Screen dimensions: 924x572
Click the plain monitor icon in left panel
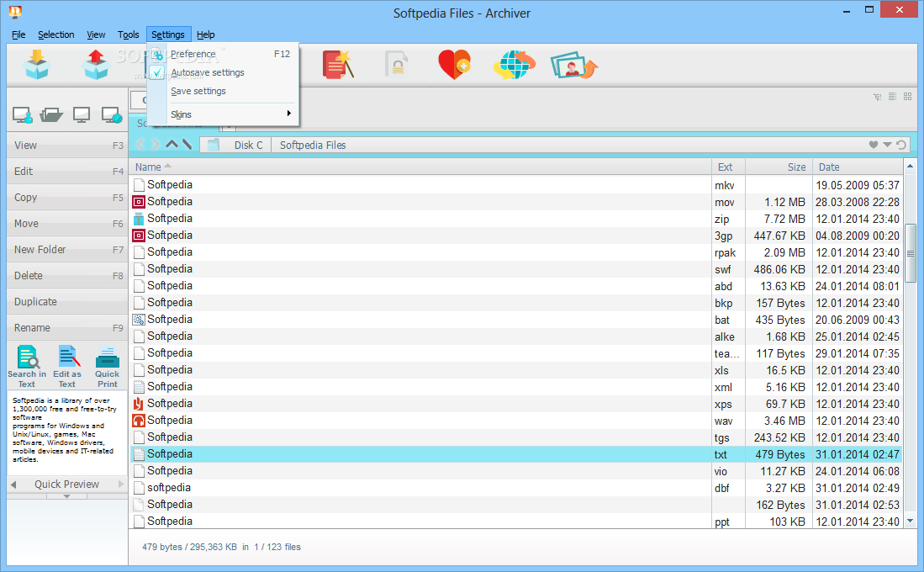click(x=82, y=114)
